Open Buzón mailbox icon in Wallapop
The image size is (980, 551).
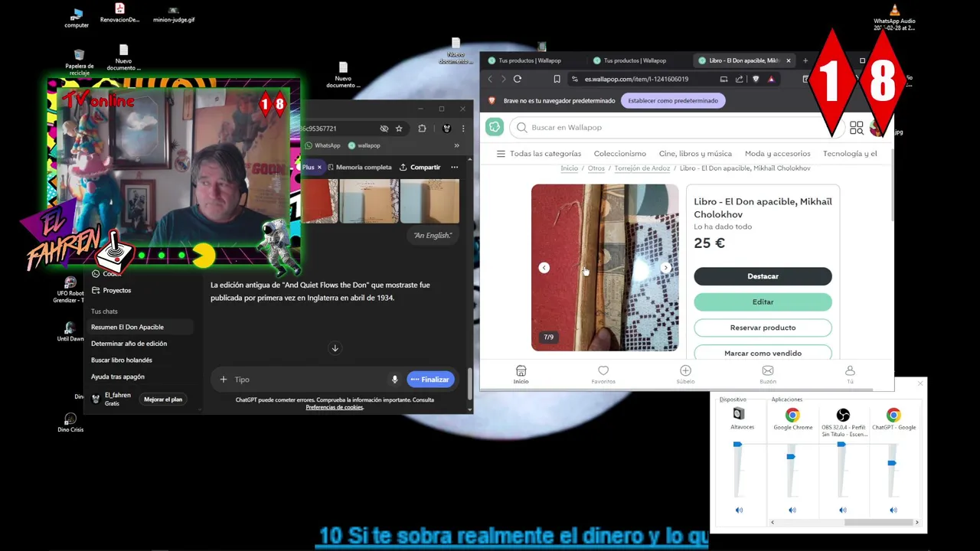[x=768, y=370]
